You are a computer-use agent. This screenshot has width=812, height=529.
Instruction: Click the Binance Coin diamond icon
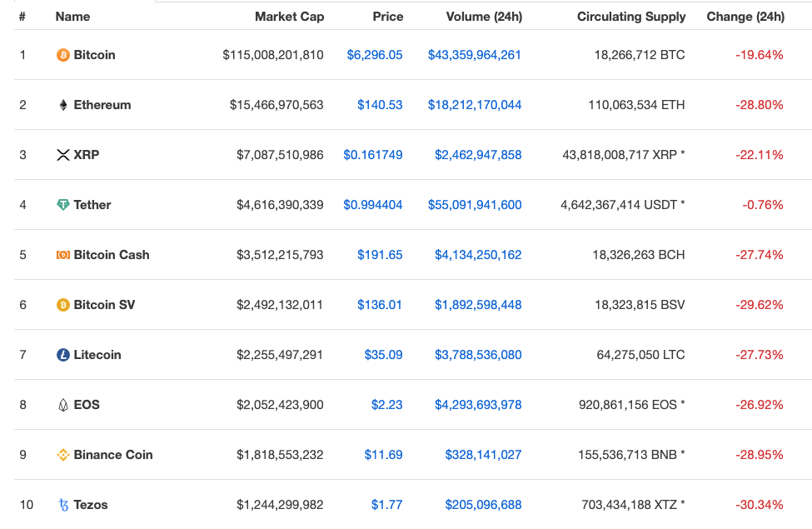62,455
